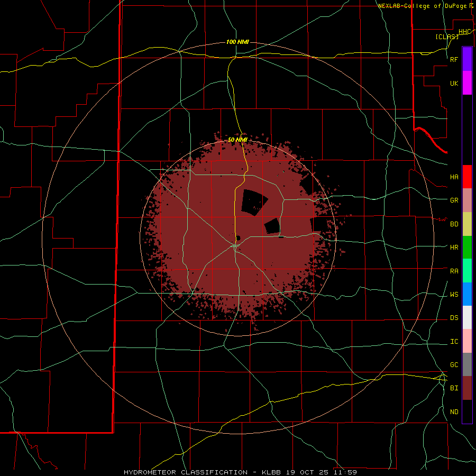Click the KLBB station identifier
The height and width of the screenshot is (476, 476).
coord(271,472)
